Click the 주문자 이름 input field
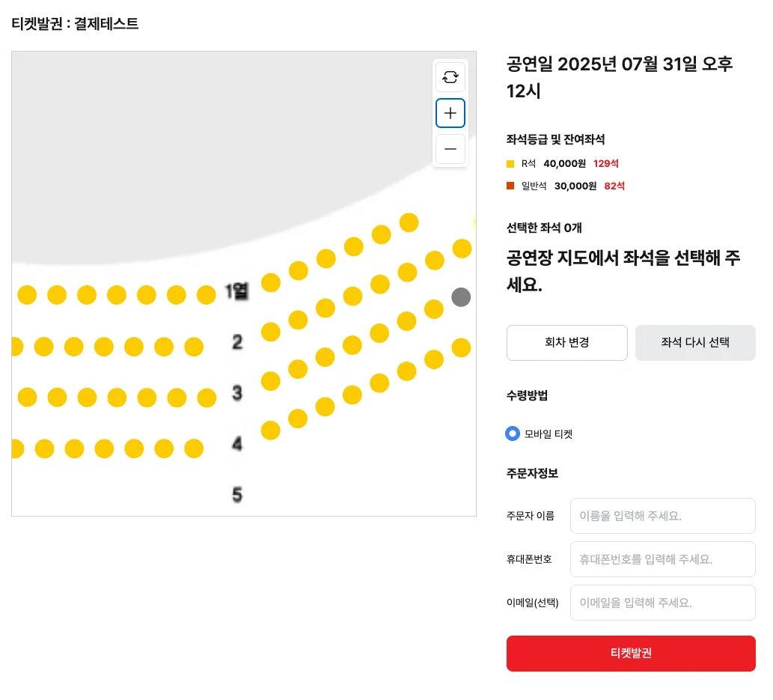The height and width of the screenshot is (700, 773). [x=662, y=516]
